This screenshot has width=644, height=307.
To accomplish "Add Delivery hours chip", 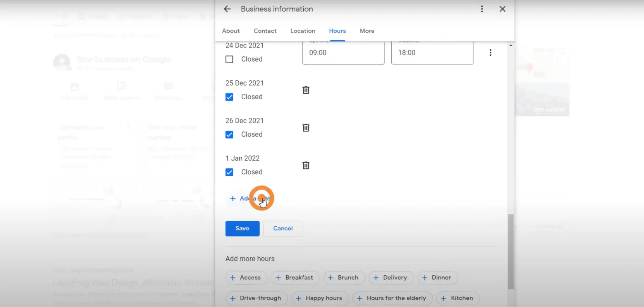I will tap(391, 278).
